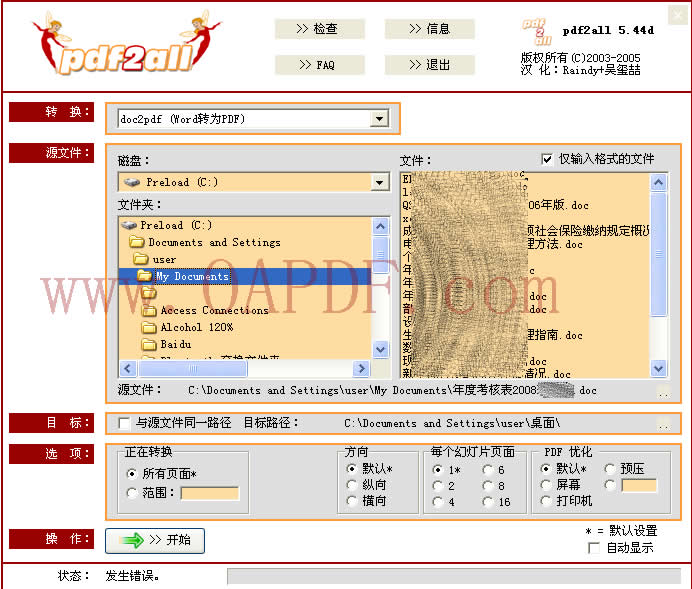Click folder list scroll down arrow

pyautogui.click(x=380, y=349)
